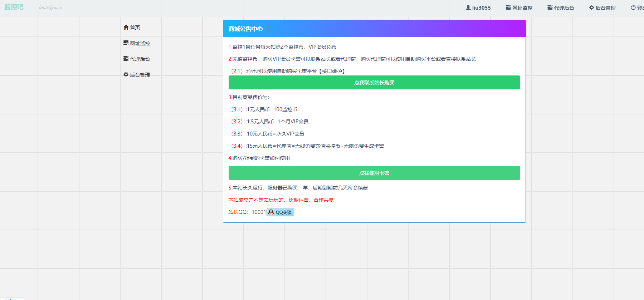The image size is (644, 300).
Task: Click the sidebar gear icon for 后台管理
Action: click(126, 74)
